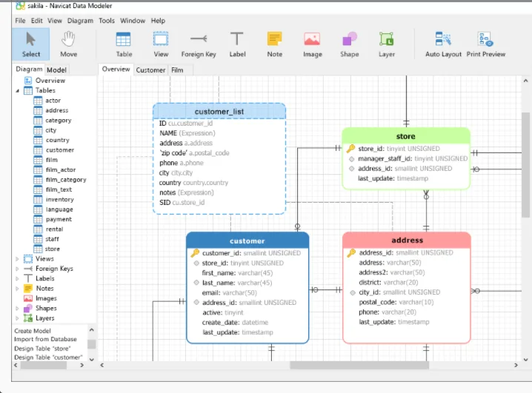The image size is (532, 393).
Task: Click Design Table "customer" history entry
Action: (x=48, y=357)
